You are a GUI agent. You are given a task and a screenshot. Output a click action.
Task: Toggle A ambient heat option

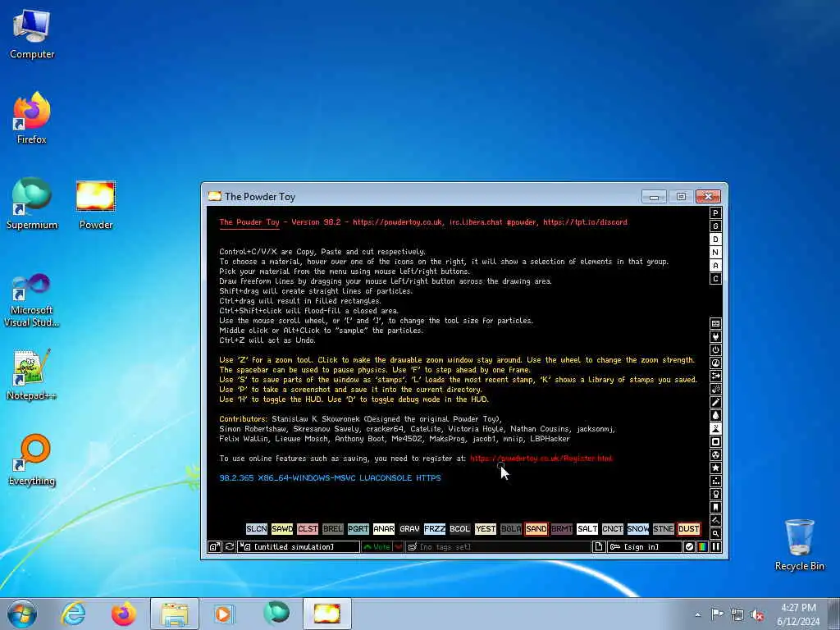pyautogui.click(x=715, y=265)
